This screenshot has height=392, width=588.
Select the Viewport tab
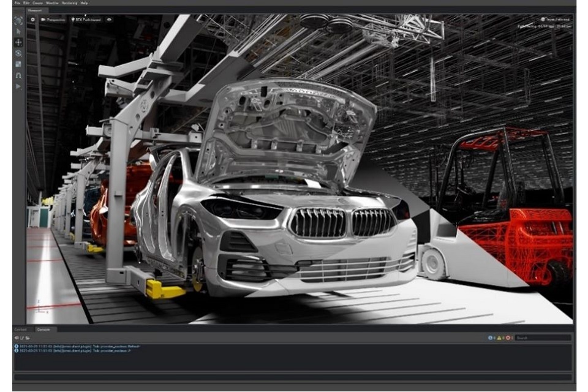pyautogui.click(x=35, y=10)
